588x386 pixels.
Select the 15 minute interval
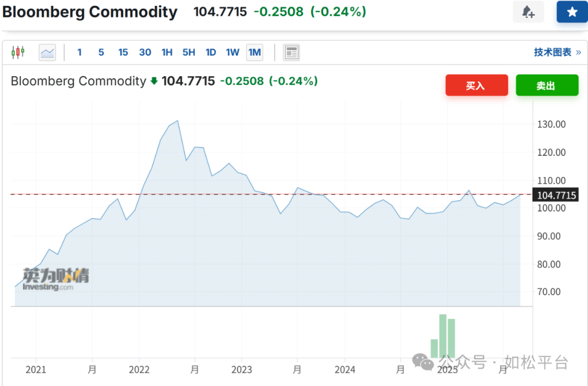123,52
